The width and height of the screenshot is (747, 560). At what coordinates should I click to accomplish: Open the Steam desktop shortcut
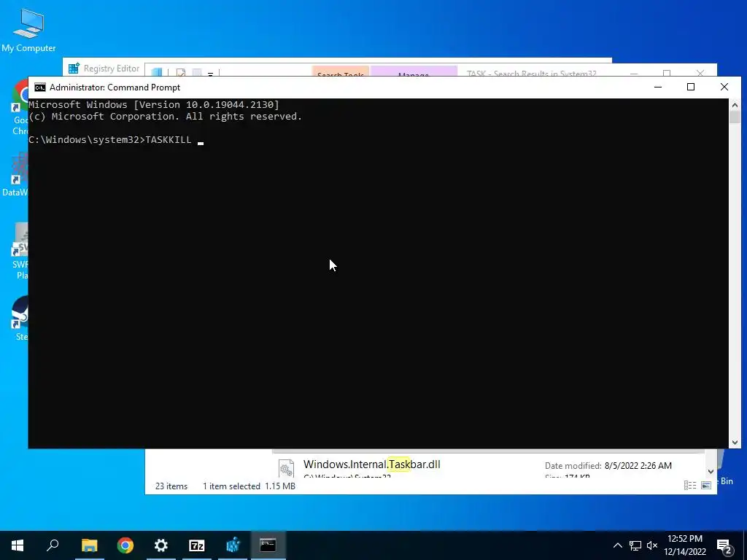[x=20, y=319]
